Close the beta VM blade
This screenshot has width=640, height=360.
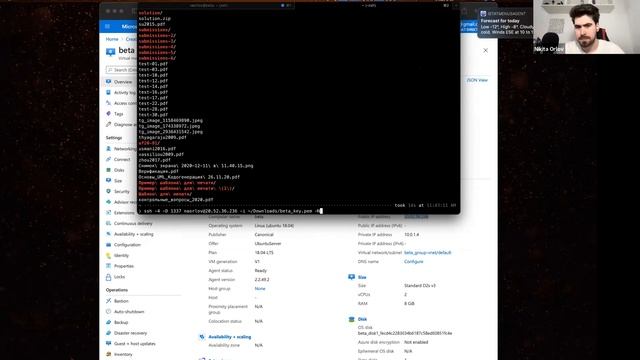point(485,50)
